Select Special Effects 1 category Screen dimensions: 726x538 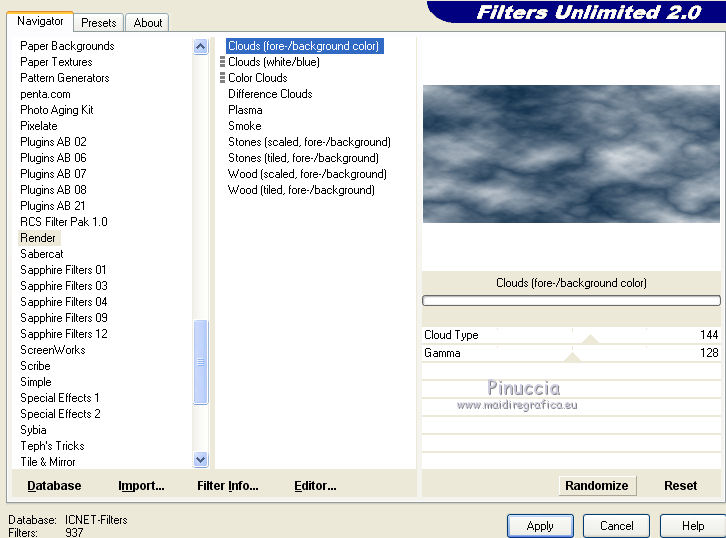point(60,398)
